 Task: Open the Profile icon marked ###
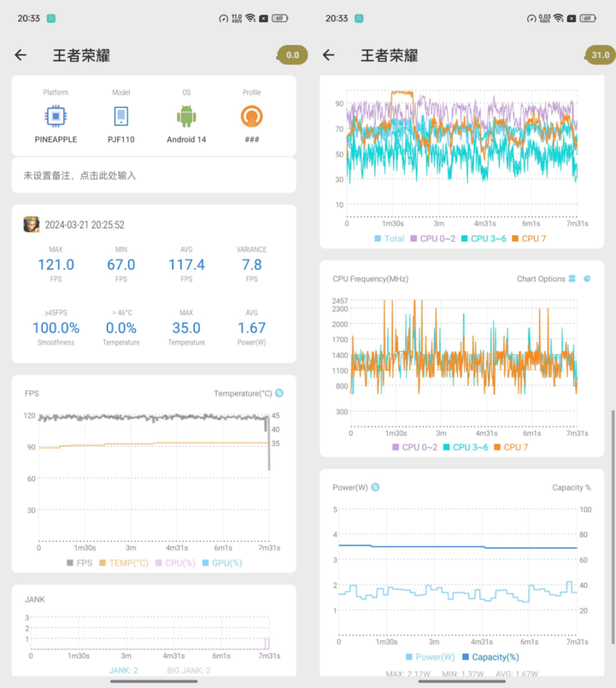(x=251, y=115)
